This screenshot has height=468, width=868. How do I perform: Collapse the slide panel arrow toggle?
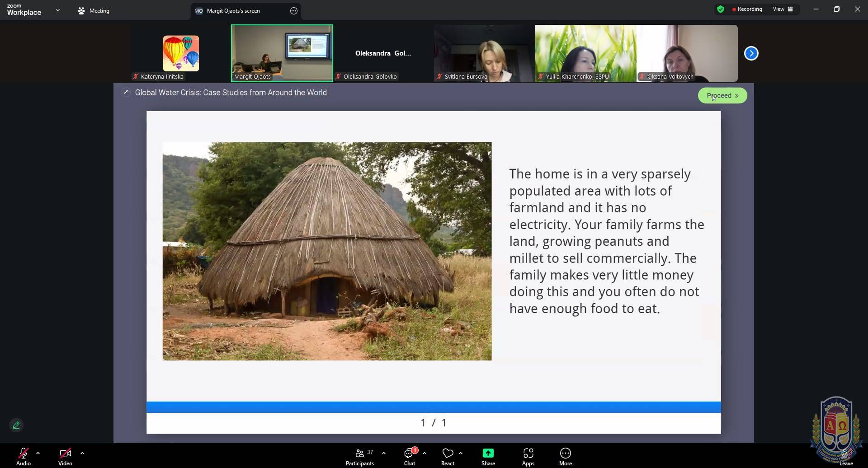[126, 93]
